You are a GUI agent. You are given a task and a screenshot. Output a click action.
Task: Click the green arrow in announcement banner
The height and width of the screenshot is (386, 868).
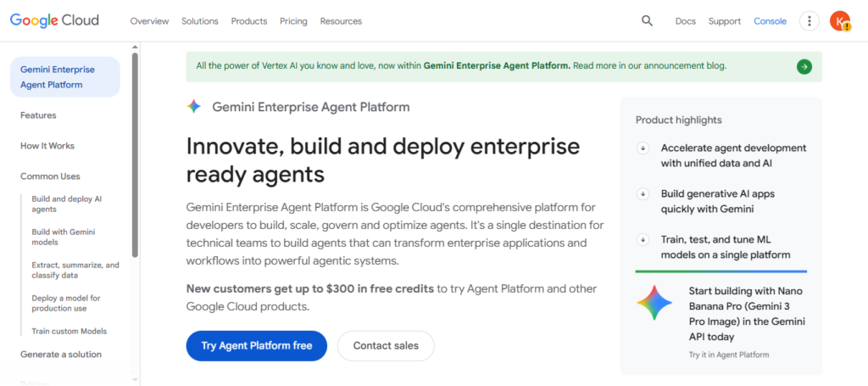coord(804,66)
